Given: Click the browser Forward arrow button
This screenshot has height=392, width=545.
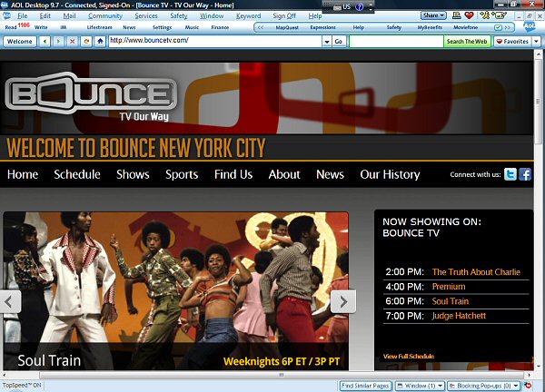Looking at the screenshot, I should tap(58, 42).
